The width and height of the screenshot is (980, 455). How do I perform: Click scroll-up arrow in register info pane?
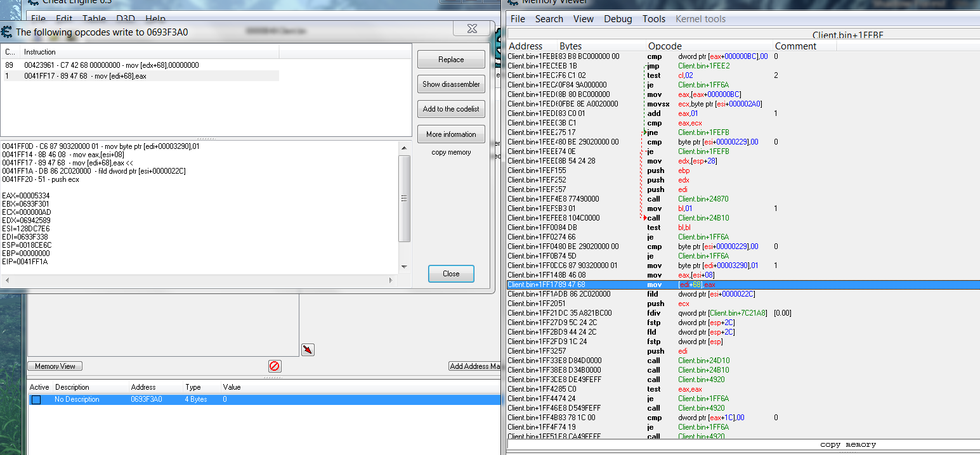tap(404, 147)
